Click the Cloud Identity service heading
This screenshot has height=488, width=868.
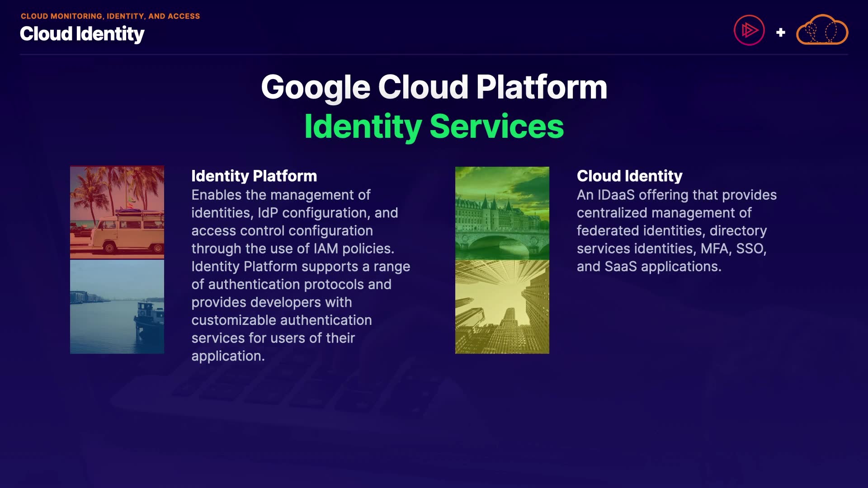pos(629,176)
